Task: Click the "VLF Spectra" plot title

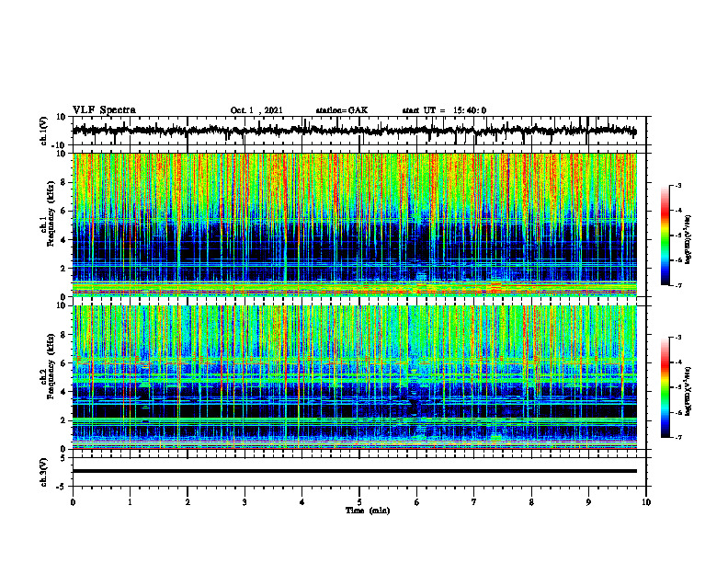Action: pos(104,110)
